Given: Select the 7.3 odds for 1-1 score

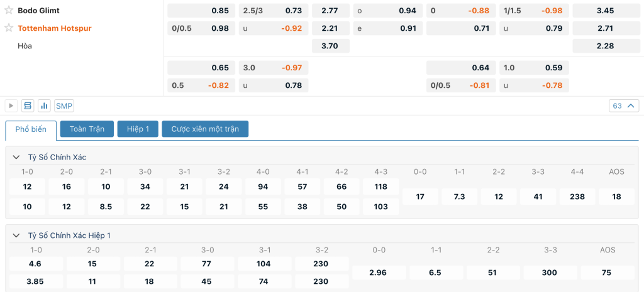Looking at the screenshot, I should 460,197.
